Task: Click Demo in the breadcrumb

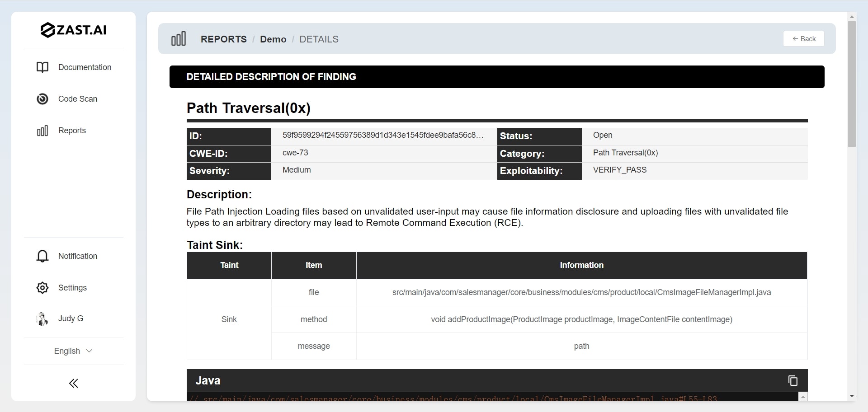Action: point(273,39)
